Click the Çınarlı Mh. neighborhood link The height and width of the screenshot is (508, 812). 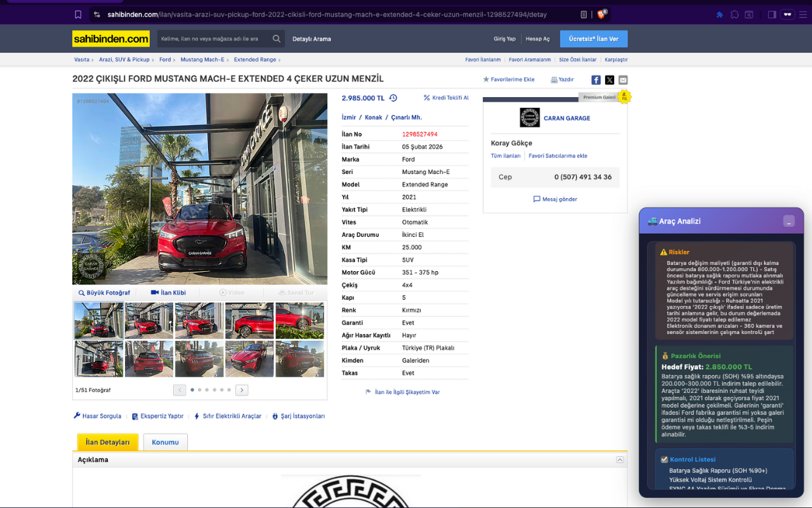407,117
